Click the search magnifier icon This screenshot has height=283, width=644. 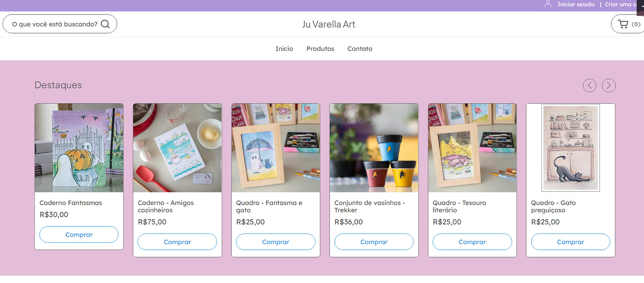coord(105,24)
